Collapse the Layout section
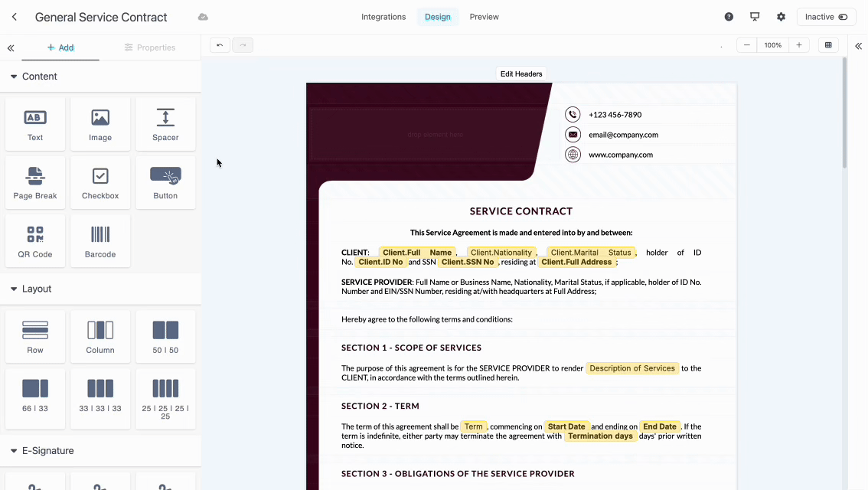Viewport: 868px width, 490px height. point(14,289)
